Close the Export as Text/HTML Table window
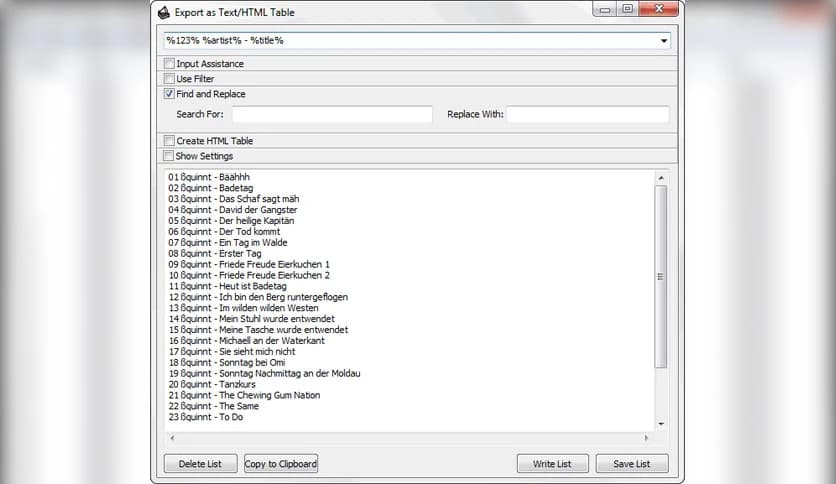Screen dimensions: 836x484 [659, 9]
